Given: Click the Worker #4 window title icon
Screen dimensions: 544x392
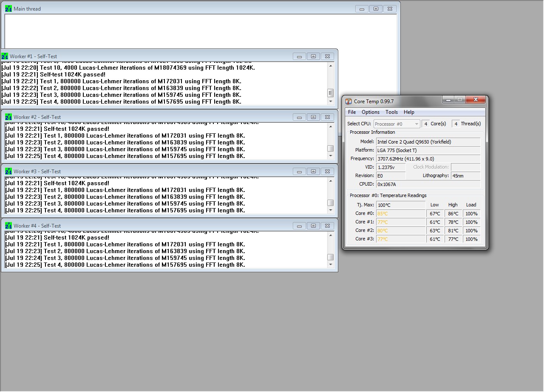Looking at the screenshot, I should (8, 226).
